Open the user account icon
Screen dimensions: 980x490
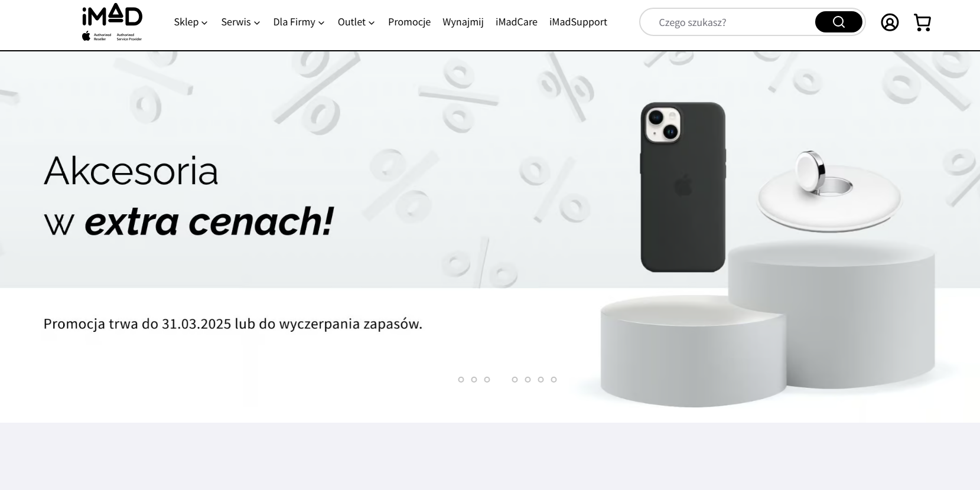(x=890, y=22)
